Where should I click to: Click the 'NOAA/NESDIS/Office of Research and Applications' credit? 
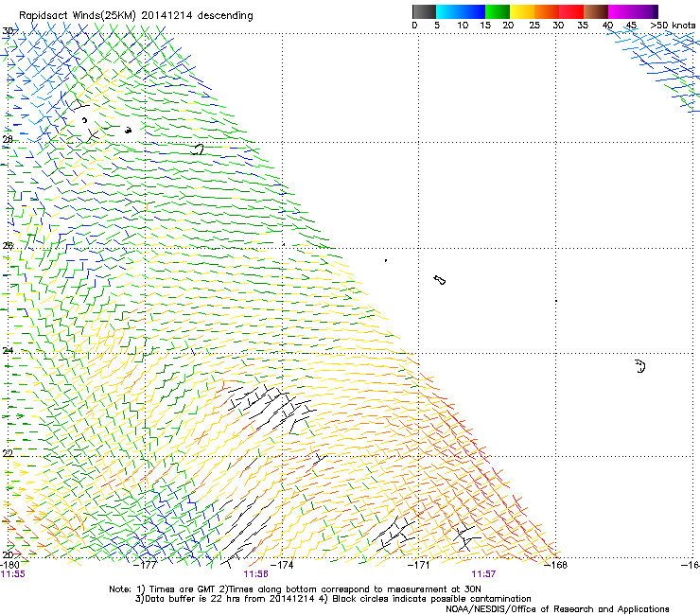pyautogui.click(x=557, y=609)
